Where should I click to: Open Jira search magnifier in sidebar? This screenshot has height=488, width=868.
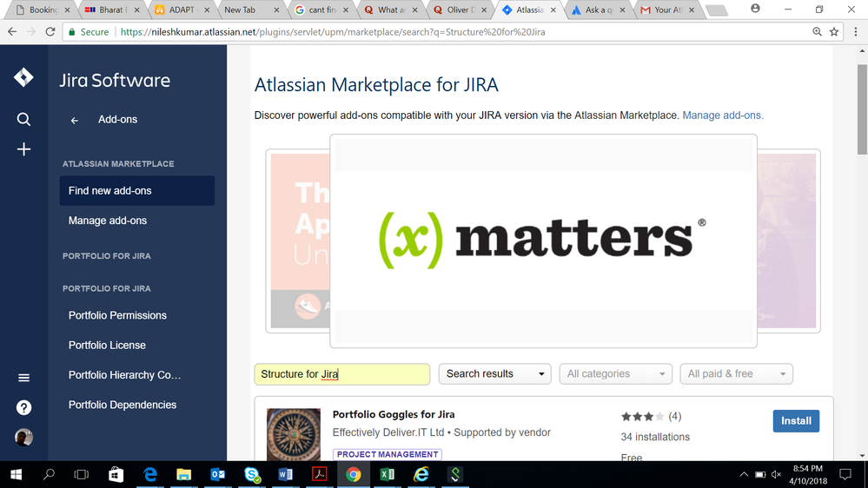point(23,119)
